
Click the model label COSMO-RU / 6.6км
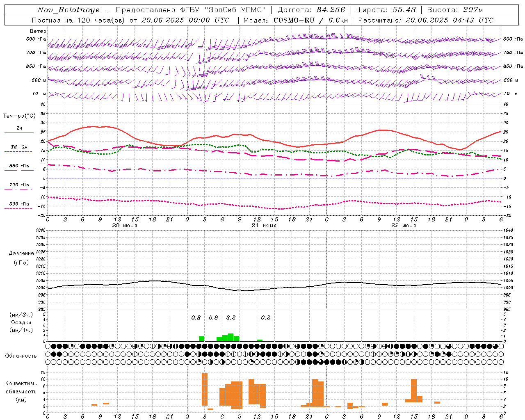311,20
